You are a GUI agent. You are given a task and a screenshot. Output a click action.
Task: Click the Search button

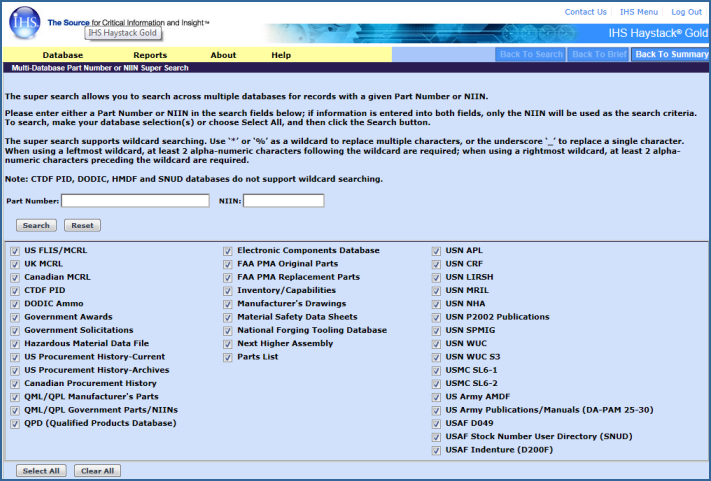36,225
